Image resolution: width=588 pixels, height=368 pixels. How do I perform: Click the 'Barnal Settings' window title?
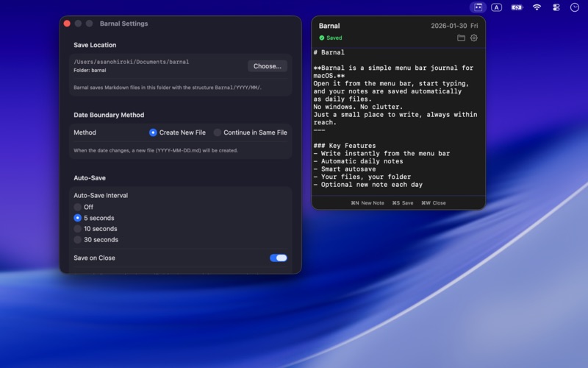pos(123,24)
